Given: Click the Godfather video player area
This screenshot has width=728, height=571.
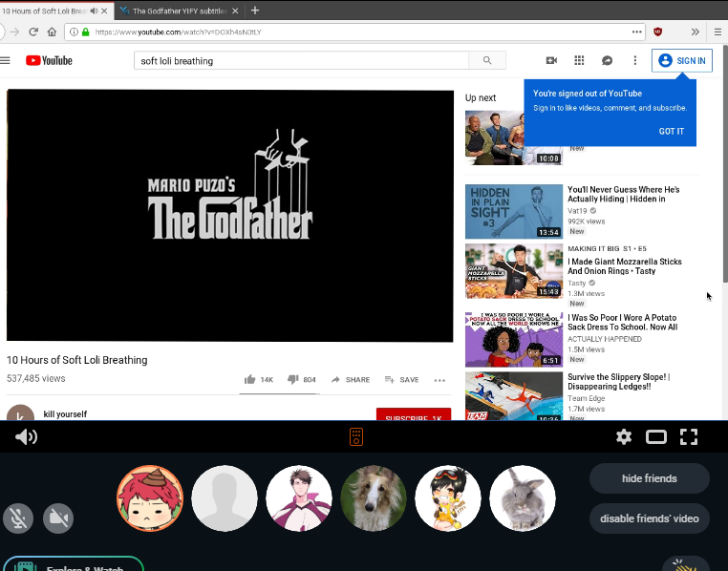Looking at the screenshot, I should tap(230, 216).
